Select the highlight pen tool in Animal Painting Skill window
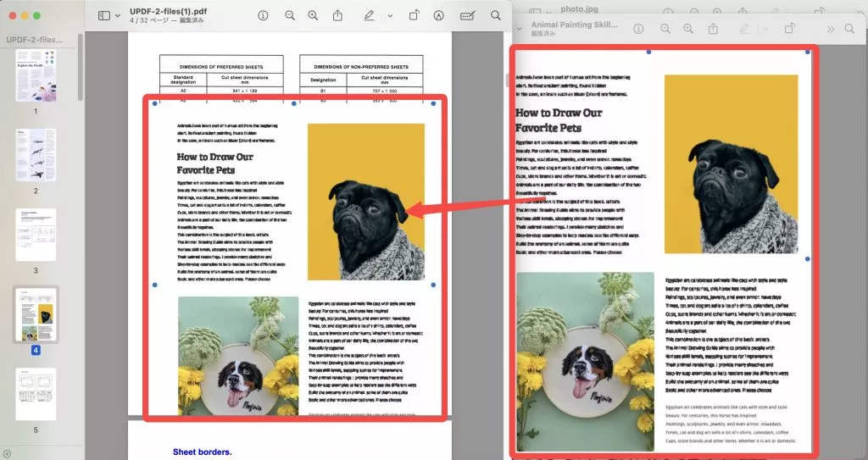This screenshot has width=868, height=460. [x=744, y=29]
